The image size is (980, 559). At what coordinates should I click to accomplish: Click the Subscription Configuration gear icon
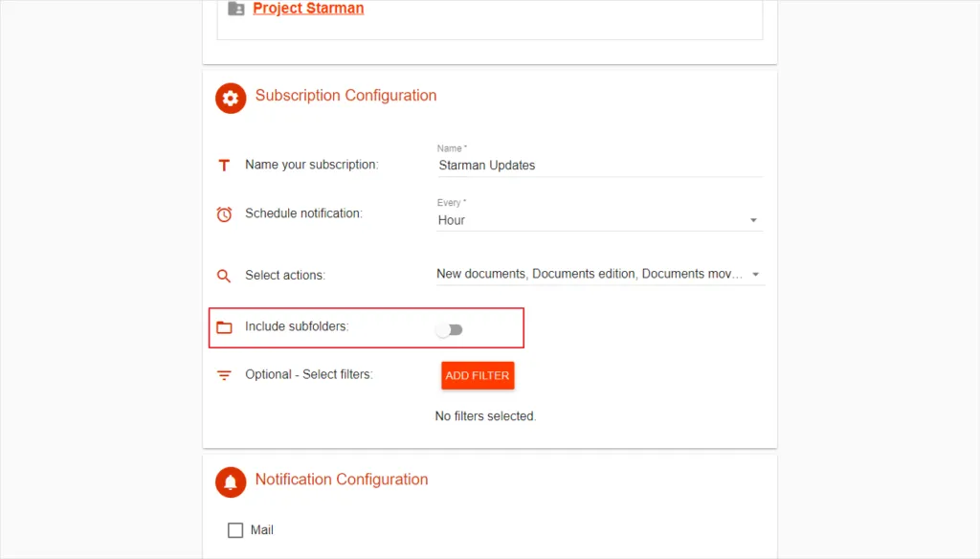click(231, 99)
